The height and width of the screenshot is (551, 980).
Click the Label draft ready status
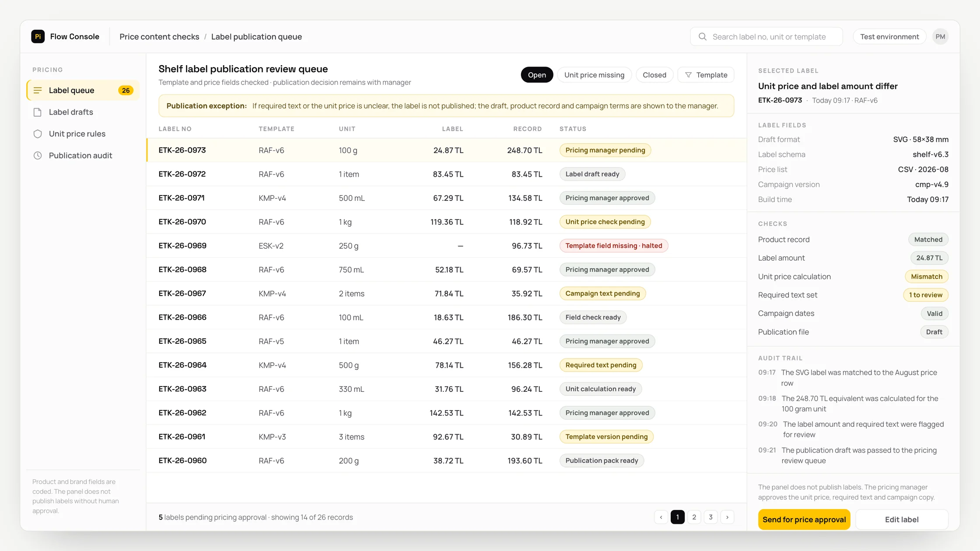point(592,174)
